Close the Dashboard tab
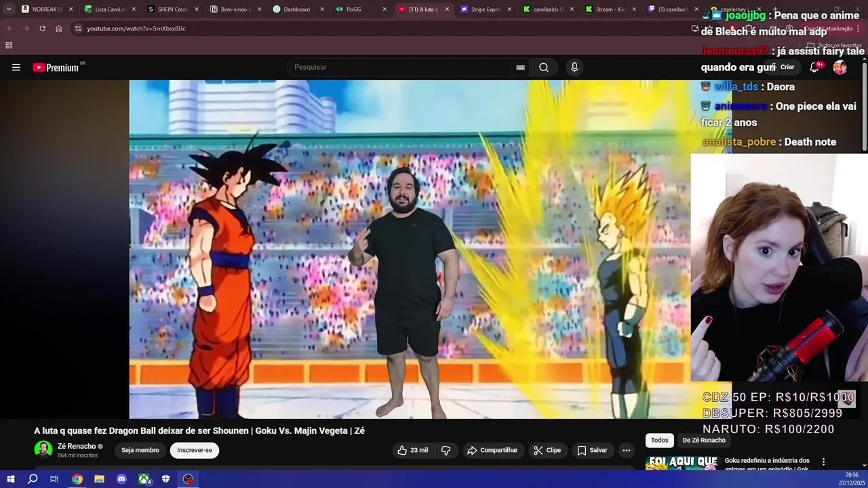 pyautogui.click(x=321, y=9)
